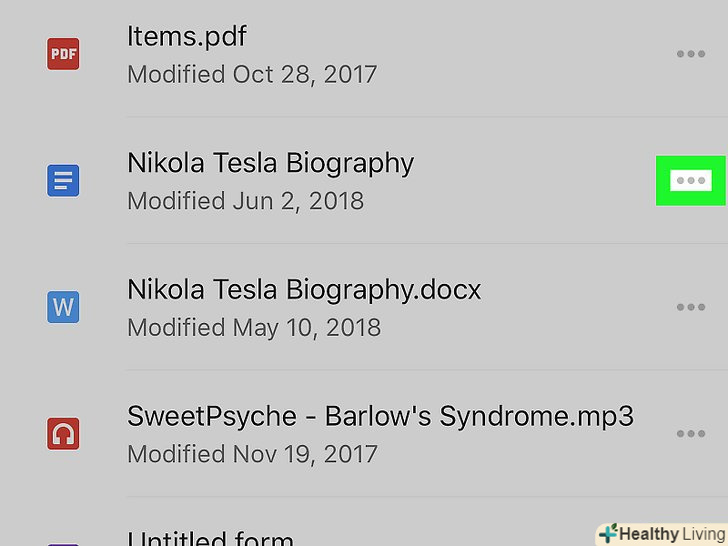Tap the blue Google Docs file icon
728x546 pixels.
[x=63, y=181]
